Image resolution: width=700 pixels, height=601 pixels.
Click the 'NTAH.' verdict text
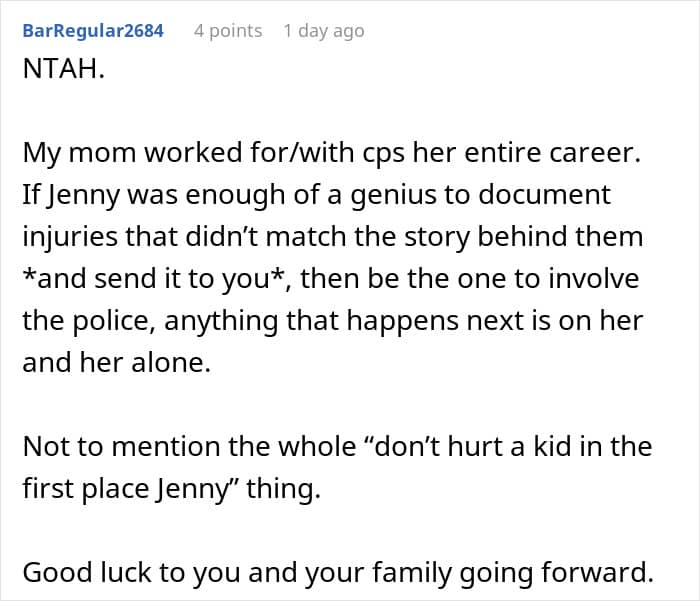[x=63, y=69]
